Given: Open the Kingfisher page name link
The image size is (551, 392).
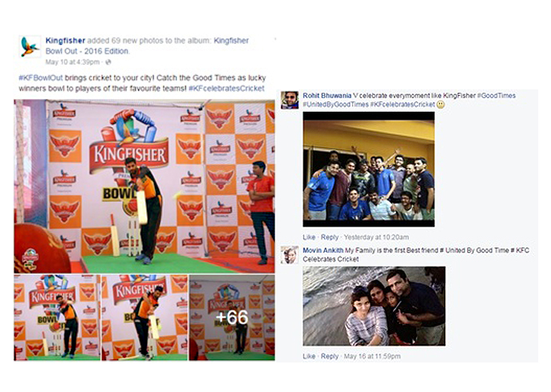Looking at the screenshot, I should tap(65, 41).
